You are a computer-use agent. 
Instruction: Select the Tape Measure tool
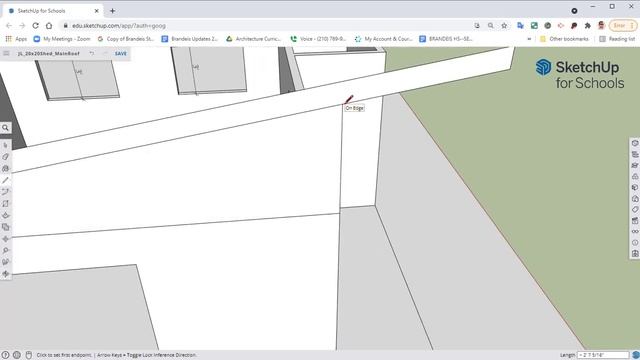point(5,251)
